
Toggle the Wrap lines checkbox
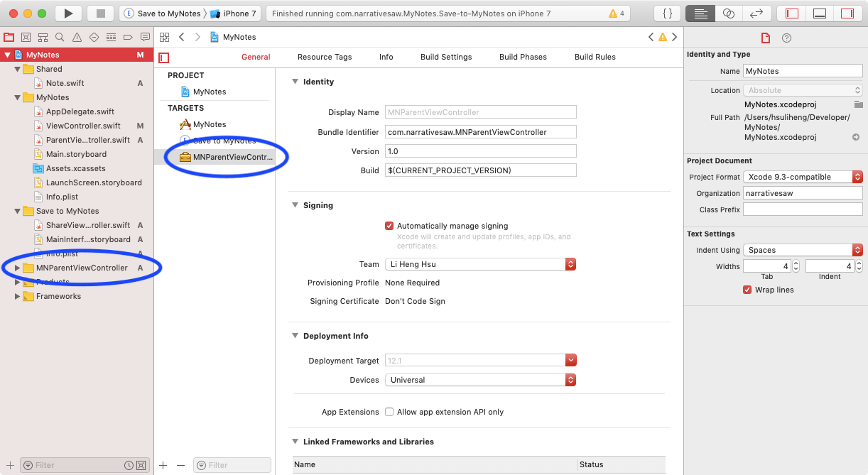pos(747,290)
